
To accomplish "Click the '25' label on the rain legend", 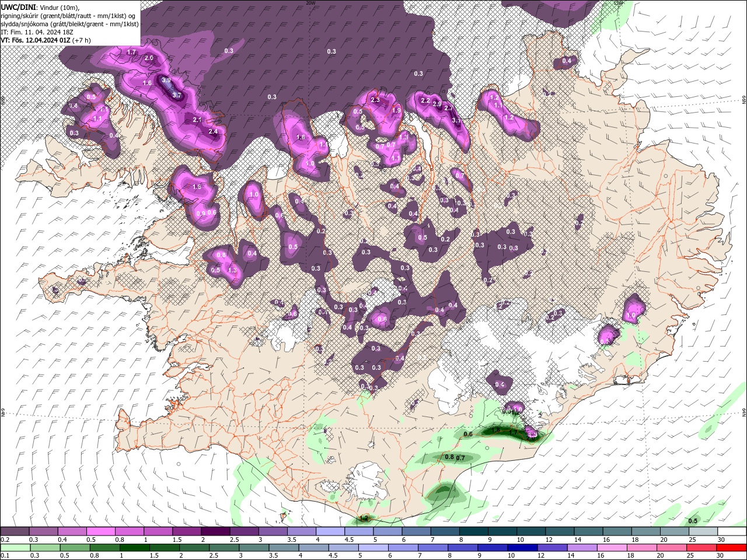I will [x=690, y=556].
